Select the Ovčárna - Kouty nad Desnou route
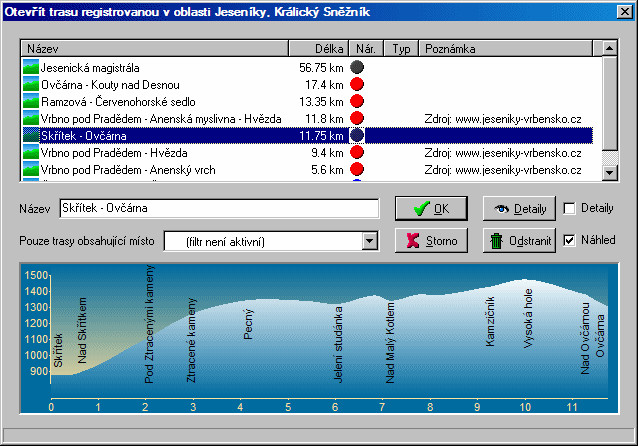638x446 pixels. point(307,84)
